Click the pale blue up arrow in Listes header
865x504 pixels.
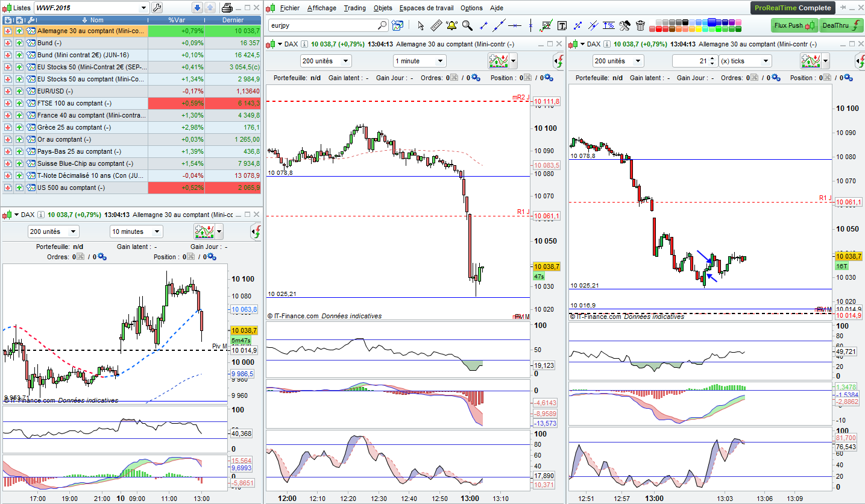[x=210, y=8]
